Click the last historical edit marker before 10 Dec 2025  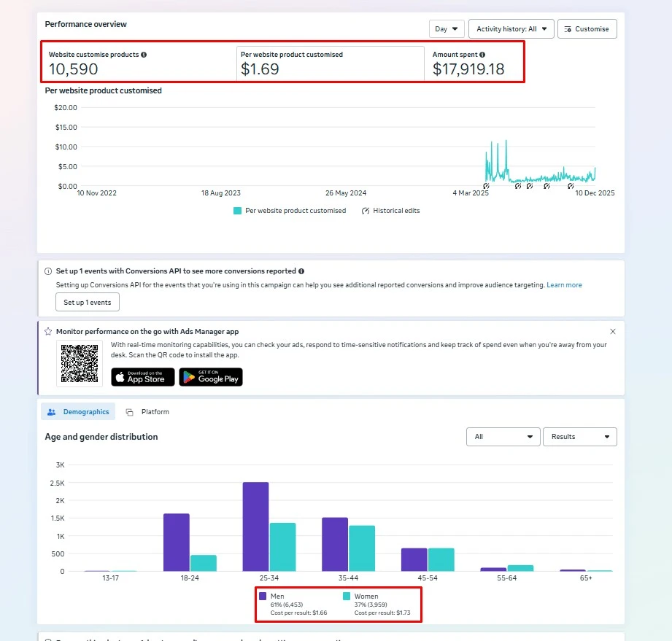pyautogui.click(x=571, y=186)
